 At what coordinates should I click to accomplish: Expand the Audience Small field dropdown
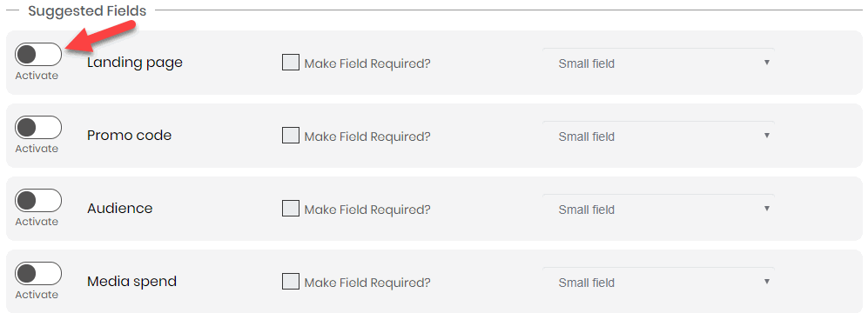pyautogui.click(x=659, y=209)
